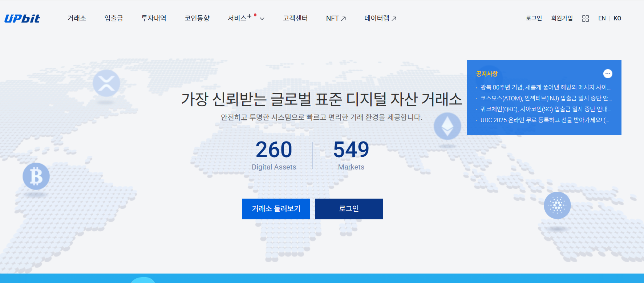The width and height of the screenshot is (644, 283).
Task: Click the 가장 신뢰받는 글로벌 표준 headline
Action: point(321,99)
